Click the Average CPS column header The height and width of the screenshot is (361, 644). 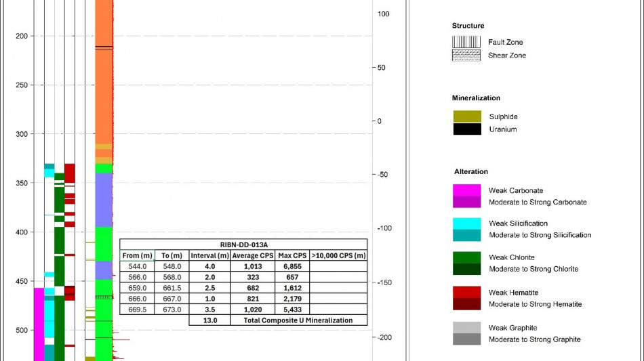click(253, 255)
